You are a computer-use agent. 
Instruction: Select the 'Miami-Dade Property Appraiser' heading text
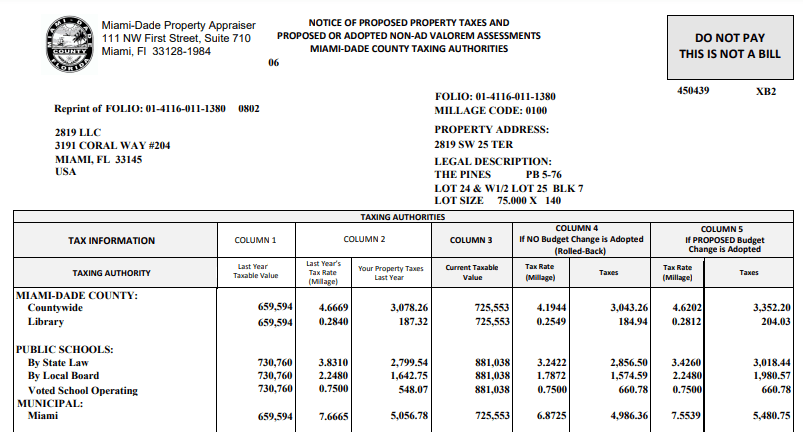coord(178,25)
